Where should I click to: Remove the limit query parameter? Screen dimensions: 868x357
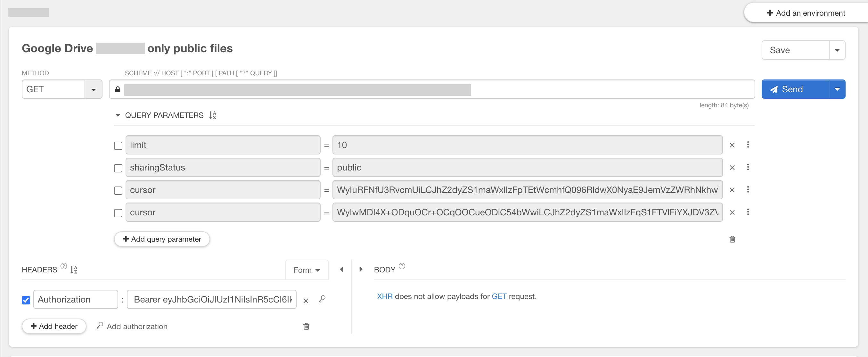click(732, 145)
